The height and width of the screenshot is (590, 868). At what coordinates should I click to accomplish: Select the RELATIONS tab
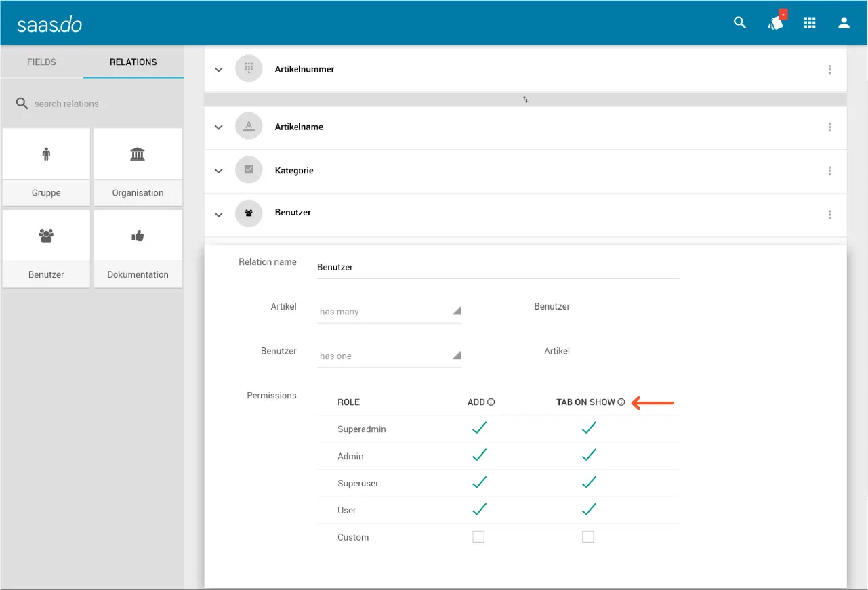pyautogui.click(x=133, y=62)
